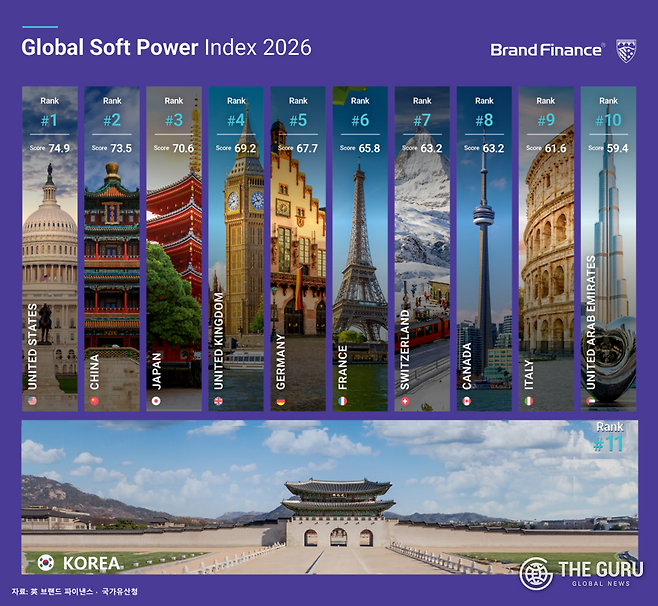658x606 pixels.
Task: Click the Korea flag icon
Action: point(45,562)
